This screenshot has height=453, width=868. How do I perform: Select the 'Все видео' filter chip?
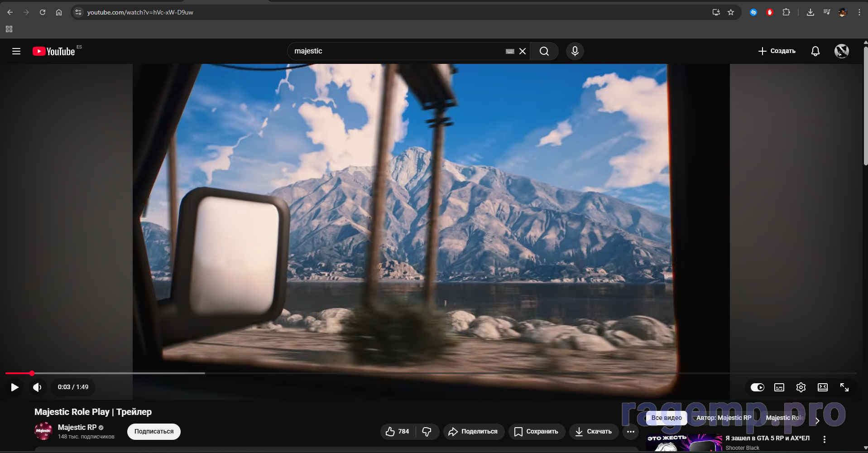click(x=666, y=418)
